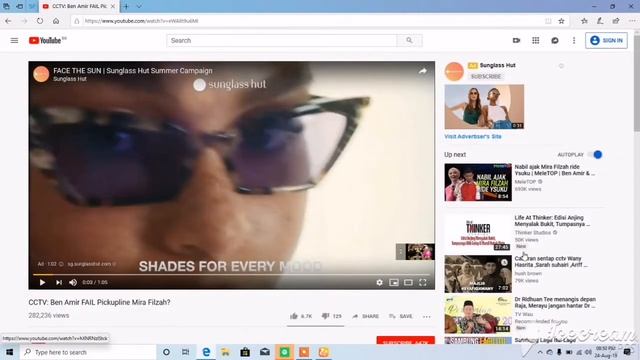This screenshot has width=640, height=360.
Task: Play the video with the play button
Action: coord(42,282)
